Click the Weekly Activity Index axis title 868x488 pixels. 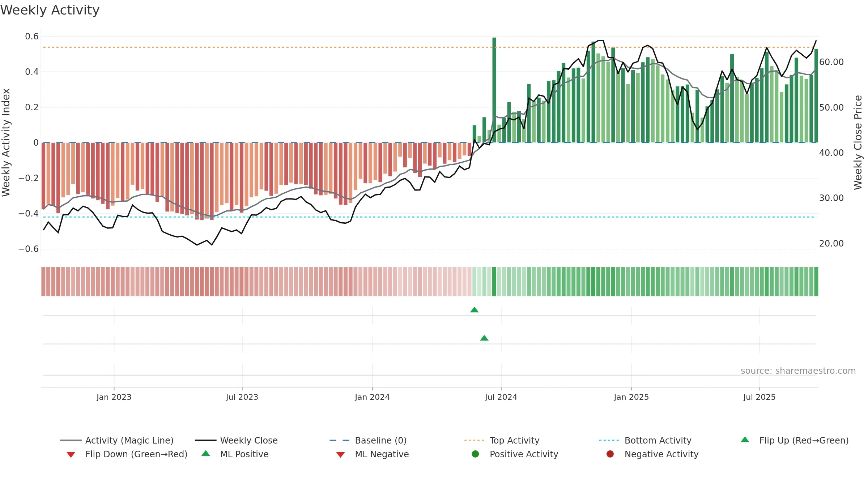(x=6, y=142)
